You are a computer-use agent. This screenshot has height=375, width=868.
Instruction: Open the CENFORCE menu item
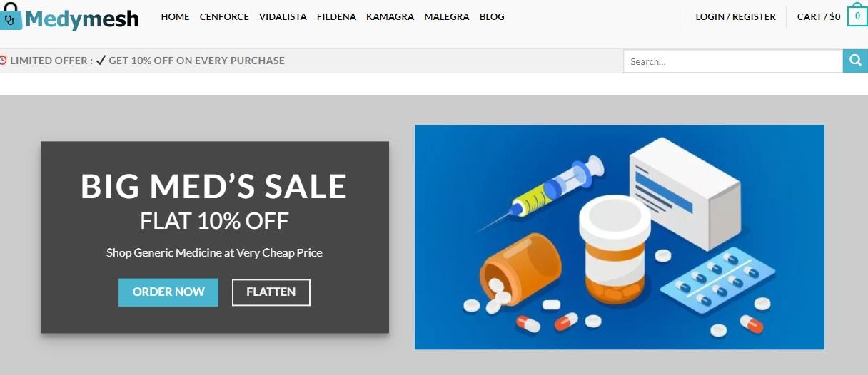(x=224, y=16)
